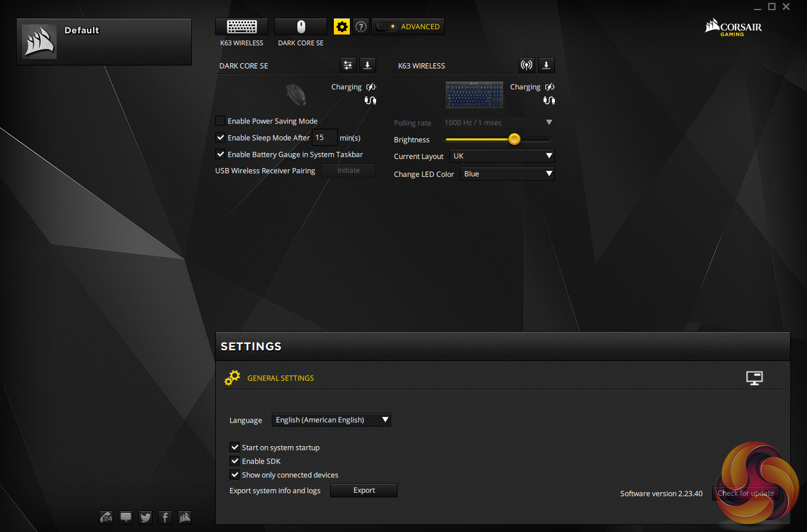Toggle the ADVANCED mode switch

[408, 27]
